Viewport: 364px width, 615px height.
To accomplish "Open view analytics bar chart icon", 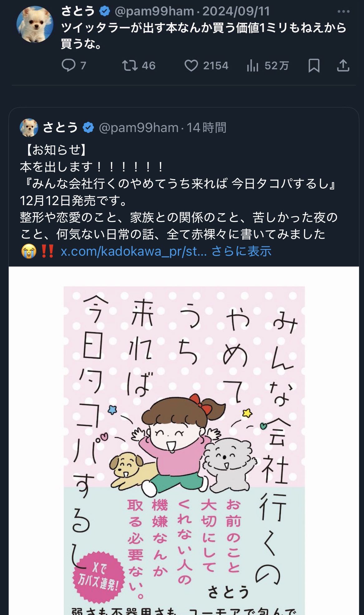I will (x=252, y=66).
